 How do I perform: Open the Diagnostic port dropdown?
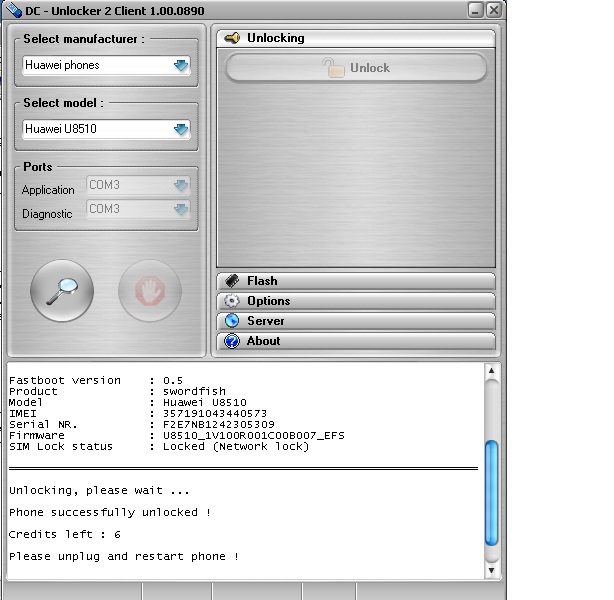180,210
